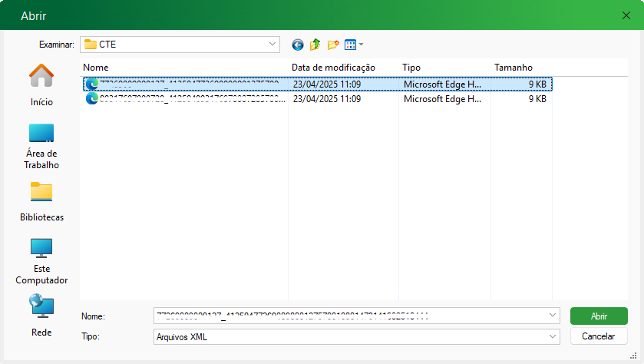The height and width of the screenshot is (364, 644).
Task: Expand the Tipo file type dropdown
Action: click(x=553, y=336)
